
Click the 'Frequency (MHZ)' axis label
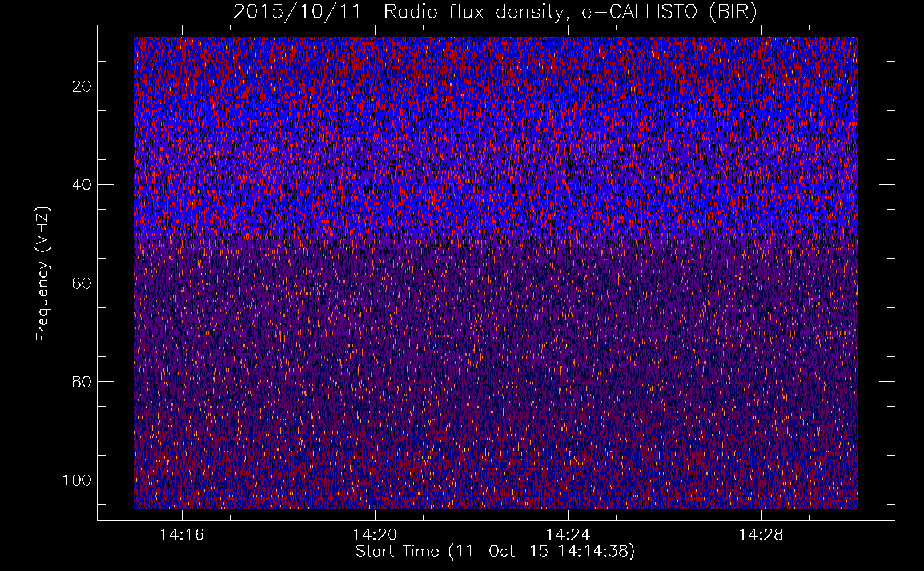[43, 274]
